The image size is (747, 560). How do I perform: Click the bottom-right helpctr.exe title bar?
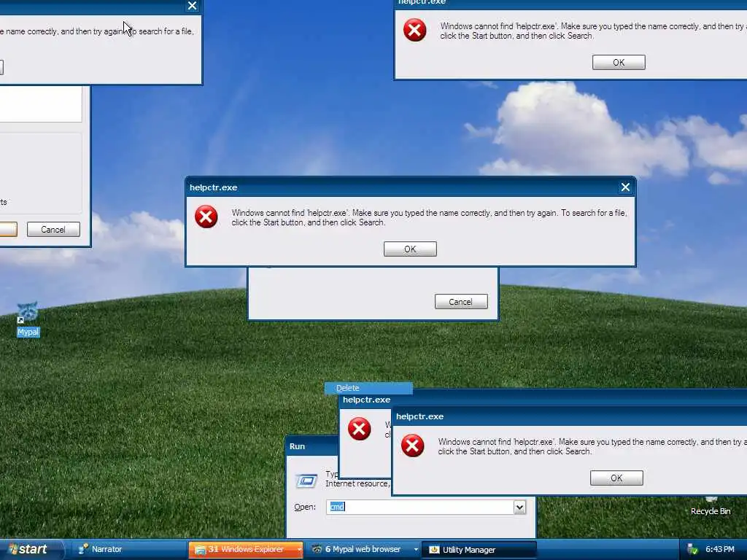[569, 416]
